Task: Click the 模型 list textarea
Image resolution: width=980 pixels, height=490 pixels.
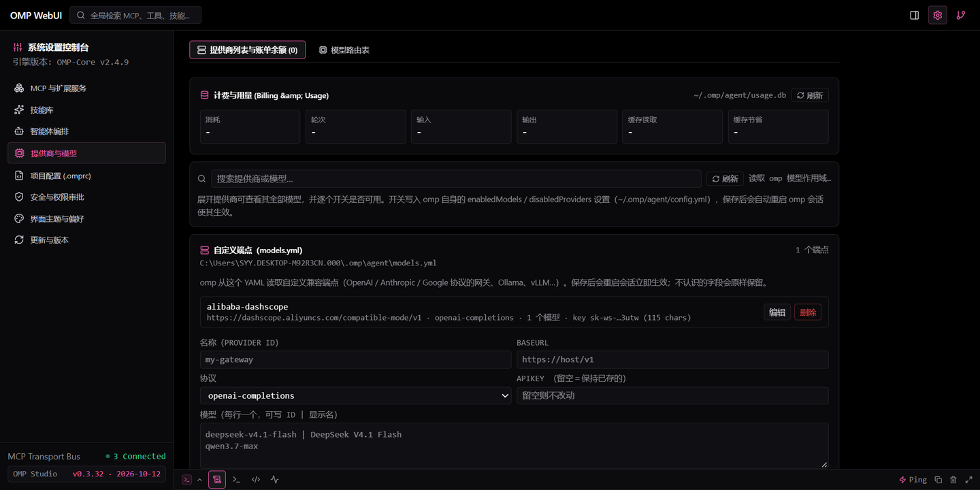Action: coord(514,445)
